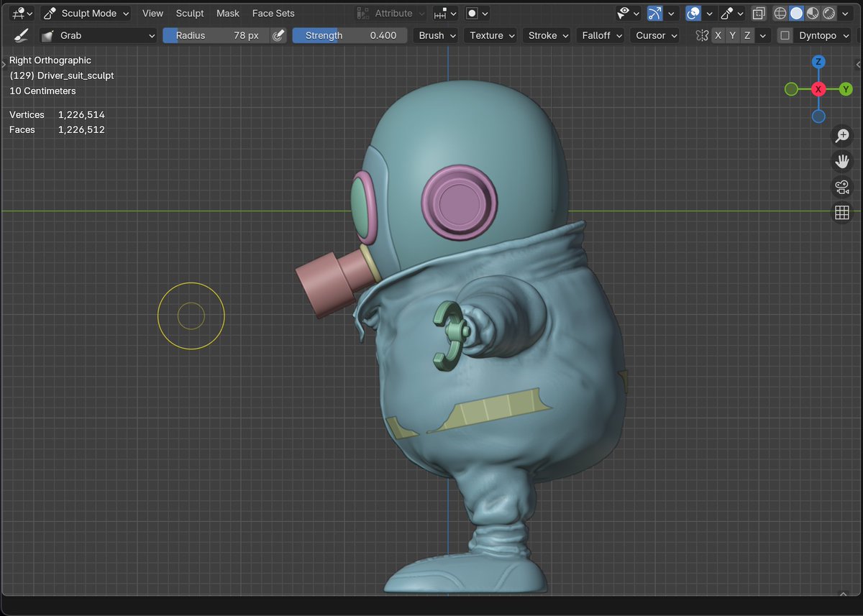
Task: Disable X axis symmetry
Action: pos(718,35)
